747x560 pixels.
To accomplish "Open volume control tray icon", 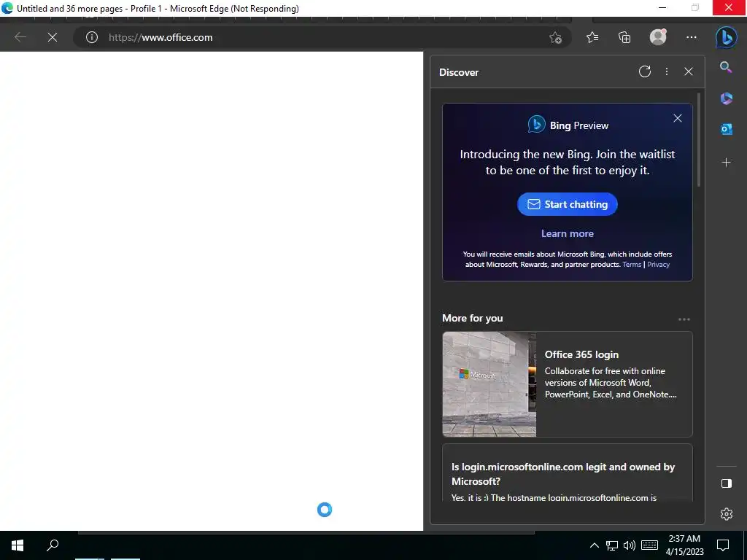I will point(630,545).
